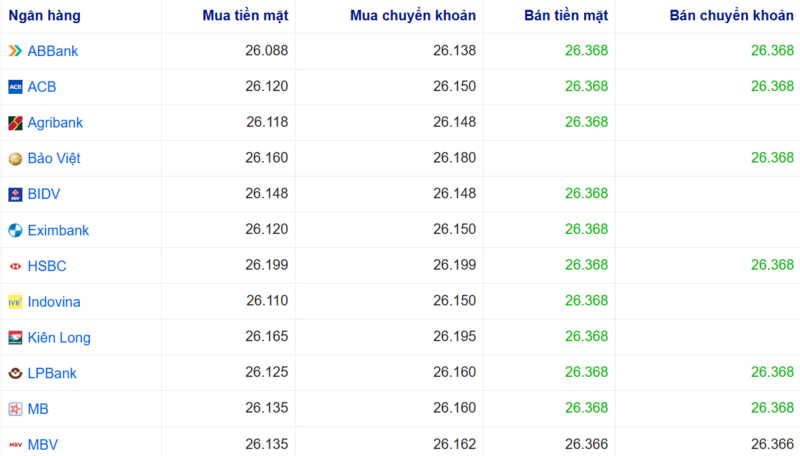Click the Indovina logo icon
The width and height of the screenshot is (800, 456).
(15, 302)
